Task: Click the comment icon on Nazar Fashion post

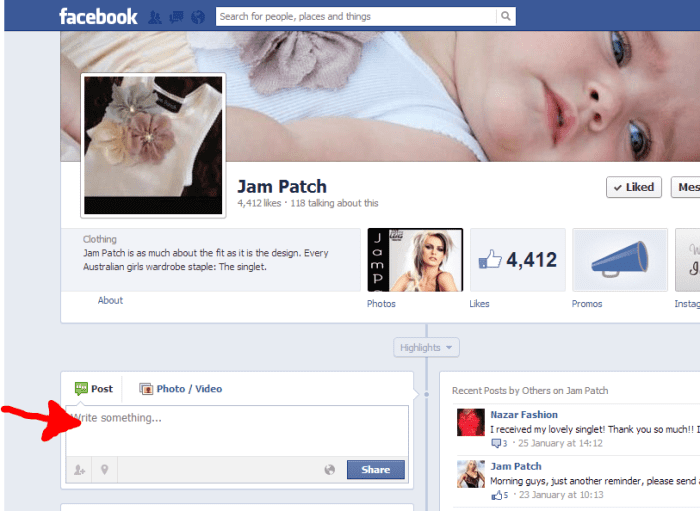Action: pos(496,443)
